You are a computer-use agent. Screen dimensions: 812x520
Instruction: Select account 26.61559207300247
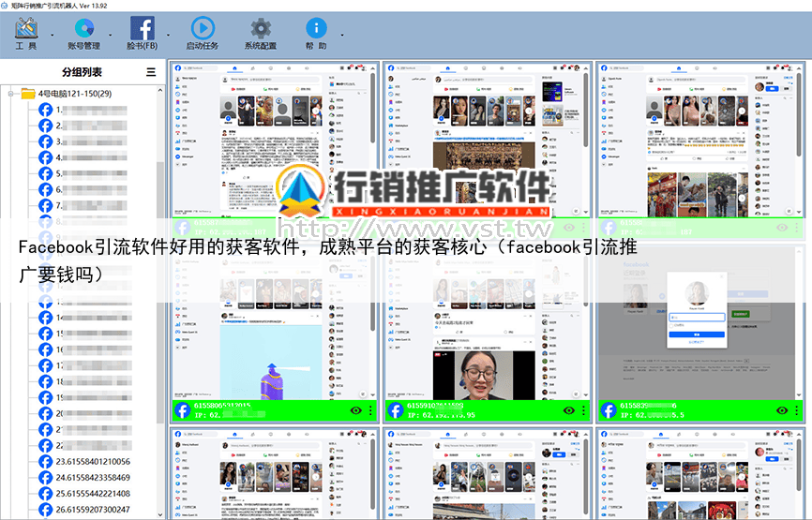(x=93, y=510)
